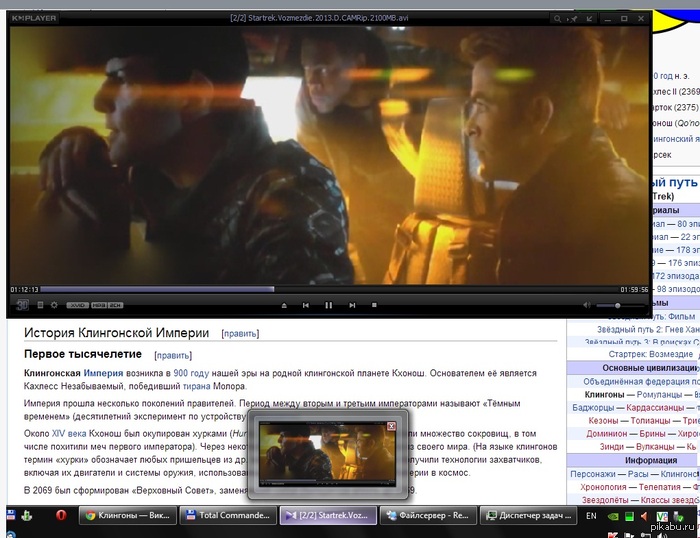The height and width of the screenshot is (538, 700).
Task: Skip to the next track in KMPlayer
Action: (x=352, y=305)
